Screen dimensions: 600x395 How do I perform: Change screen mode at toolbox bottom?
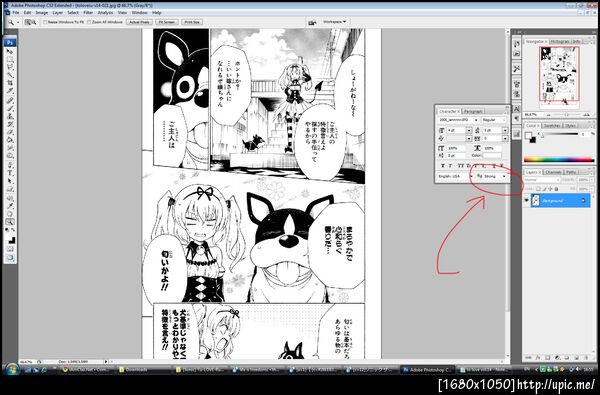click(x=10, y=258)
